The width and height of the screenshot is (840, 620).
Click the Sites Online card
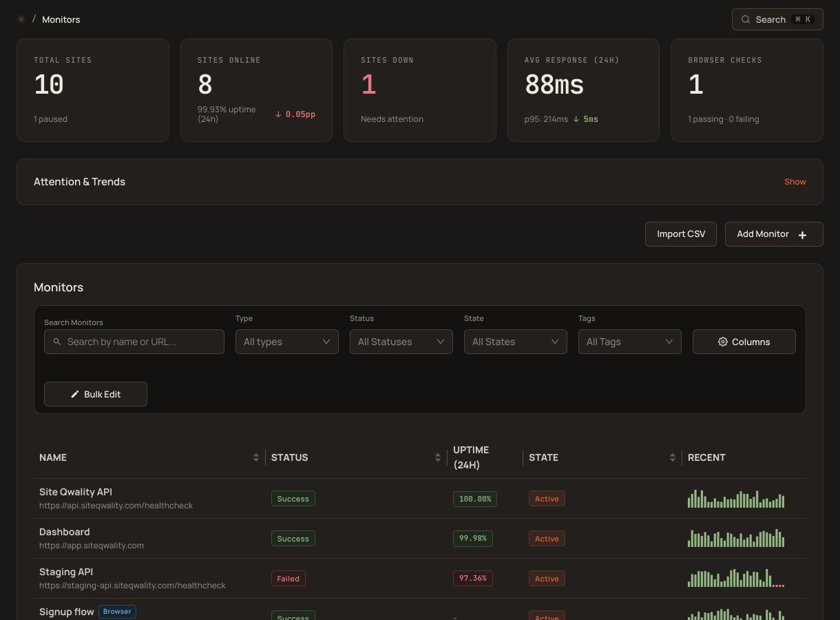256,90
